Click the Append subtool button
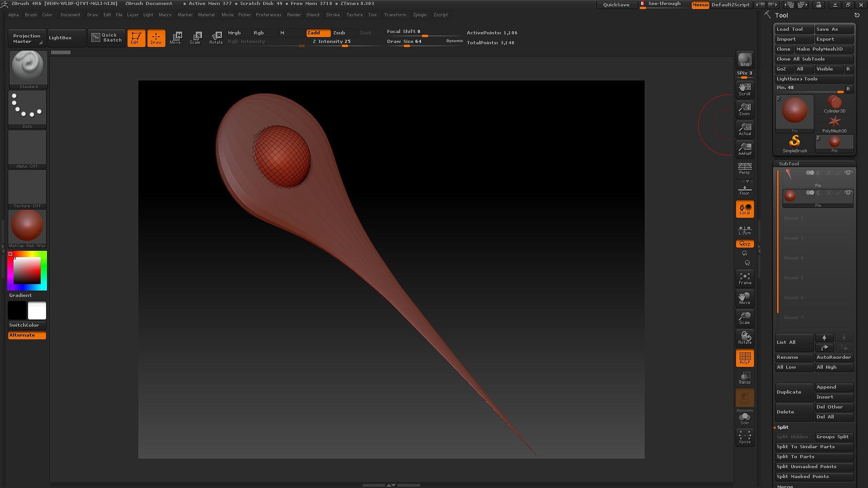 pos(834,387)
